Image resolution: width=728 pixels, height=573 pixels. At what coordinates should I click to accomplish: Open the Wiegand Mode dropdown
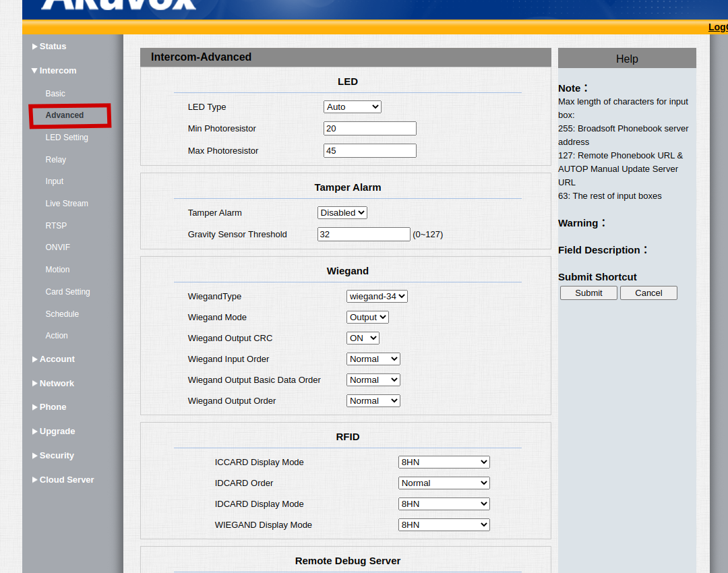[367, 318]
